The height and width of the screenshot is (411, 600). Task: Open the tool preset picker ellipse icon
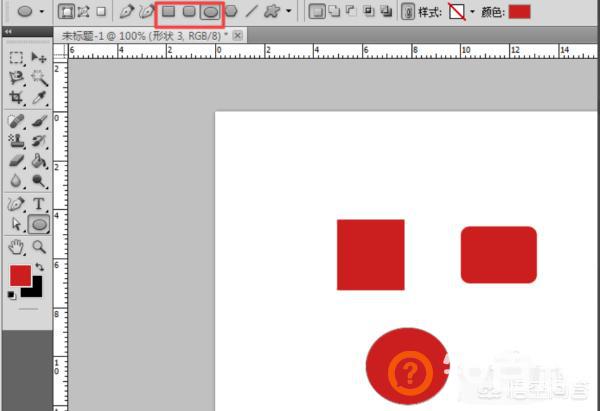[25, 11]
